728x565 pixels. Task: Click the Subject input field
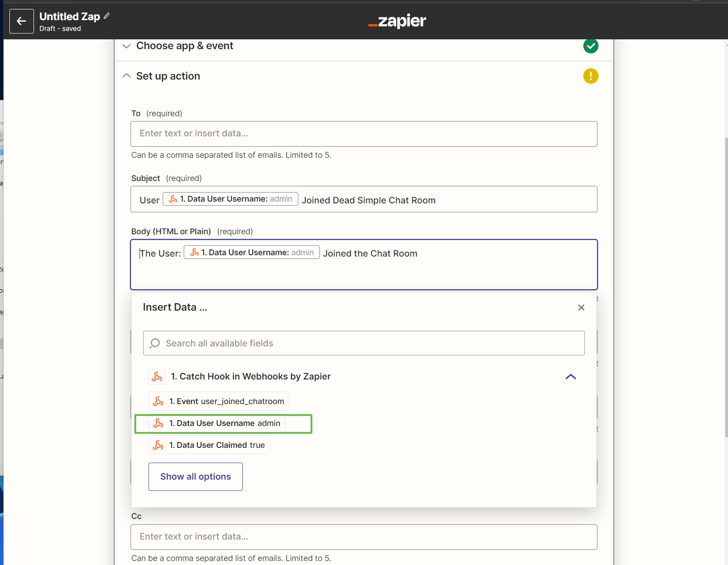[x=364, y=199]
